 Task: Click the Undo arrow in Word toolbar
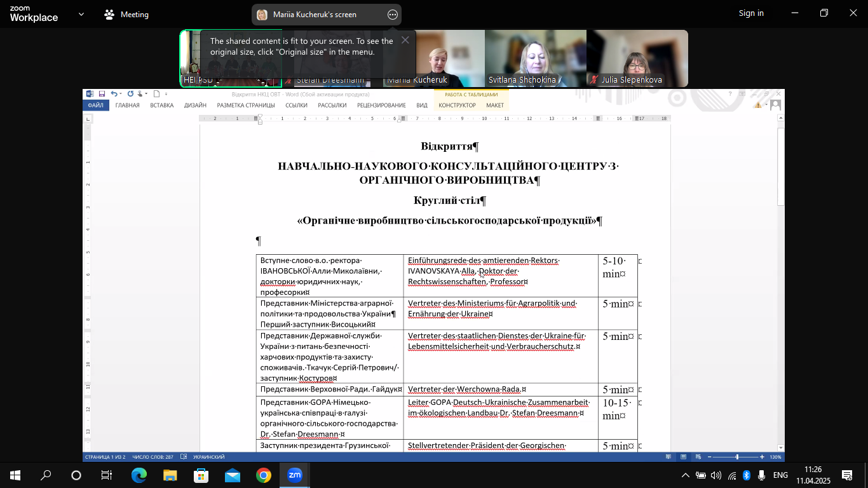pyautogui.click(x=113, y=94)
